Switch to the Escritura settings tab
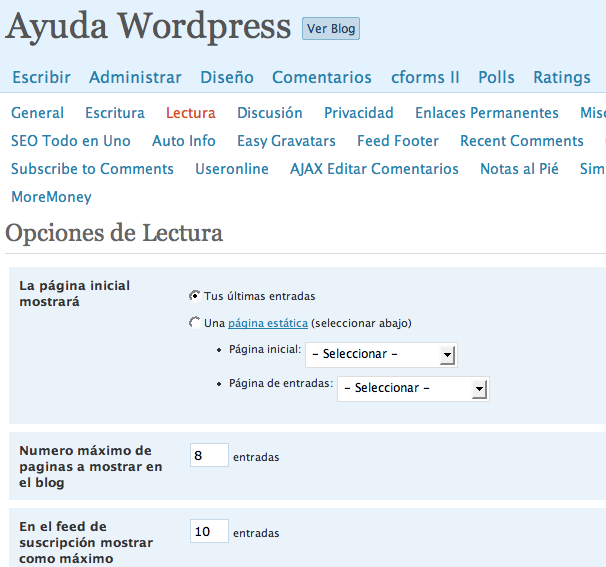The image size is (606, 567). click(115, 113)
